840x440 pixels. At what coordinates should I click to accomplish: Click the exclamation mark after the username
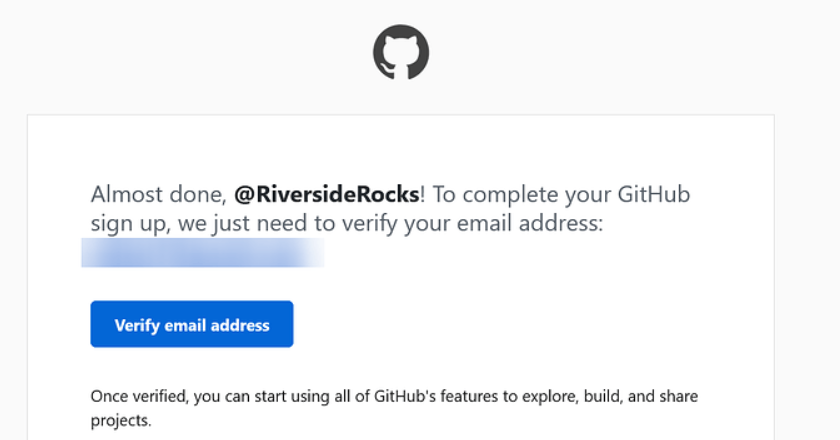424,194
